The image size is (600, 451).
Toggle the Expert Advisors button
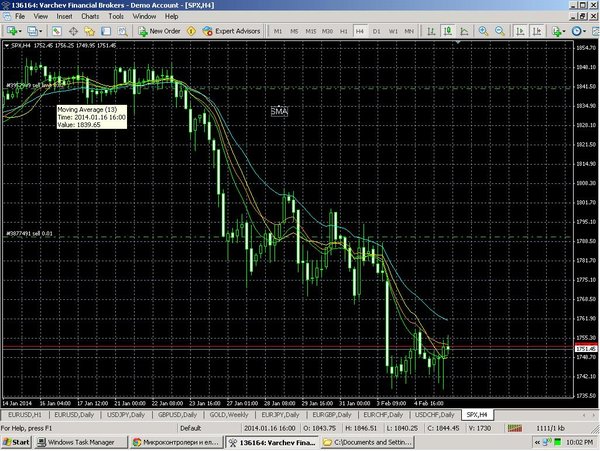tap(232, 31)
